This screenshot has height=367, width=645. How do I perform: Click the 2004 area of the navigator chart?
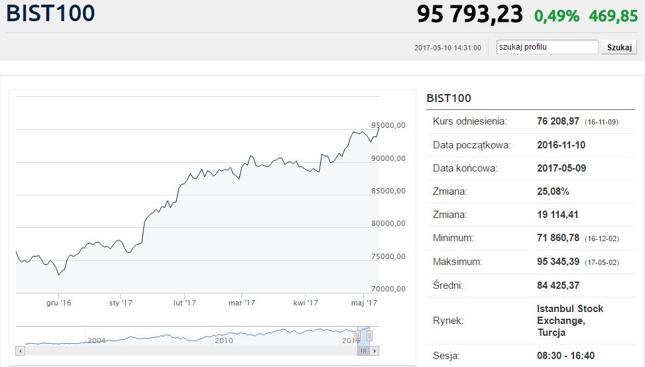point(97,340)
